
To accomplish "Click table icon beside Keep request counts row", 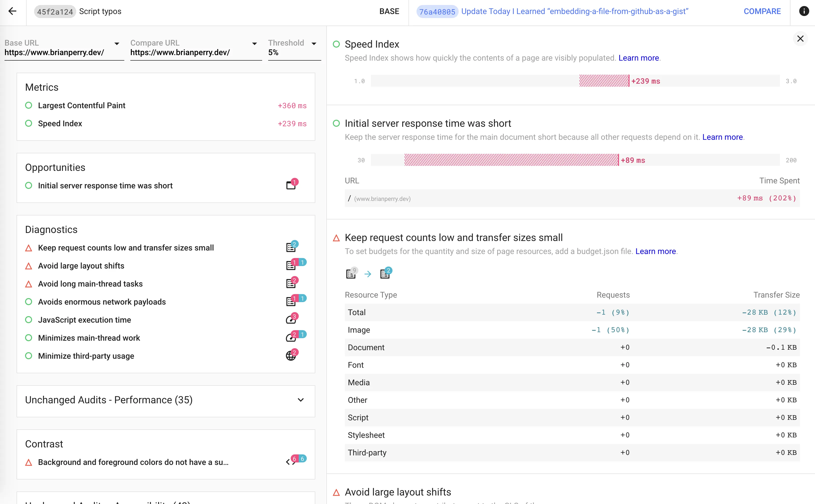I will click(x=291, y=248).
